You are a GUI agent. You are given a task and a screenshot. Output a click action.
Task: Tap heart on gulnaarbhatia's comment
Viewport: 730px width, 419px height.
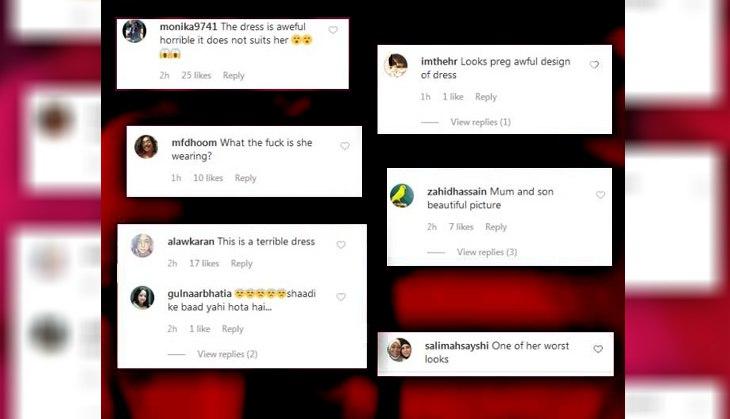[341, 297]
